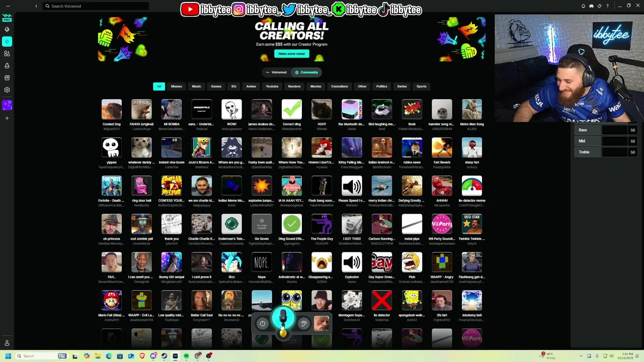The image size is (644, 362).
Task: Play the Metro Man Song sound
Action: 472,110
